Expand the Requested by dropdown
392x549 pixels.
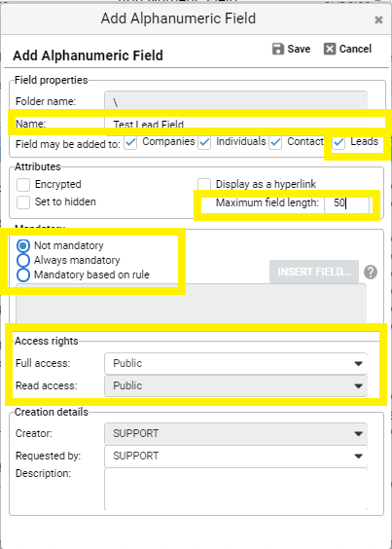[236, 457]
